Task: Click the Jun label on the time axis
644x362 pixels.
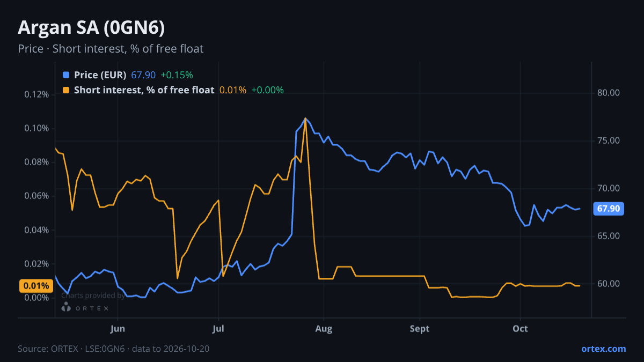Action: [118, 329]
